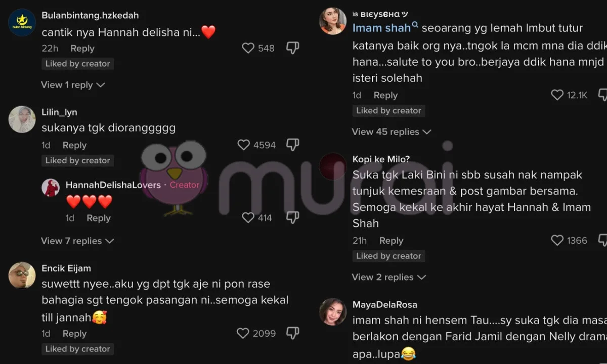This screenshot has width=607, height=364.
Task: Like Encik Eijam's comment showing 2099
Action: click(x=243, y=333)
